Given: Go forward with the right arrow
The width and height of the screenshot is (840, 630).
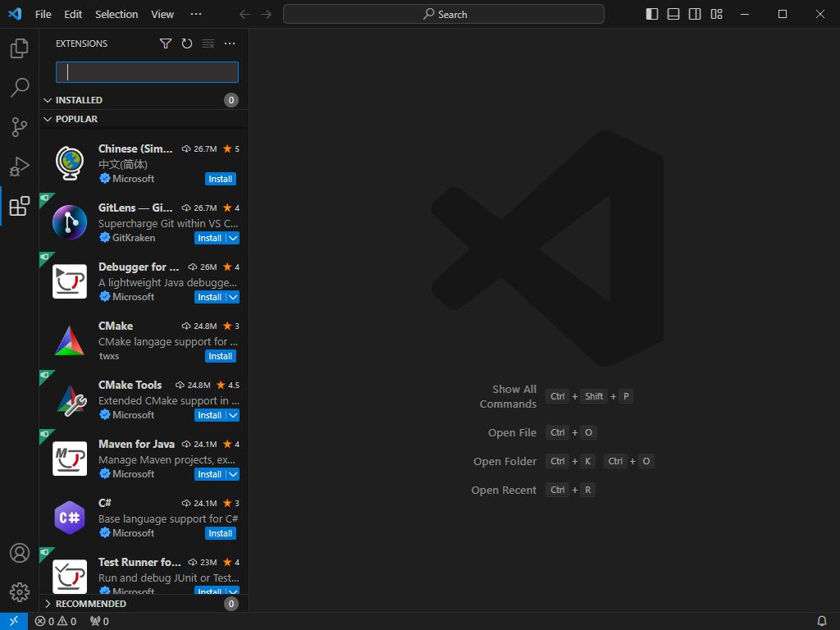Looking at the screenshot, I should click(x=267, y=14).
